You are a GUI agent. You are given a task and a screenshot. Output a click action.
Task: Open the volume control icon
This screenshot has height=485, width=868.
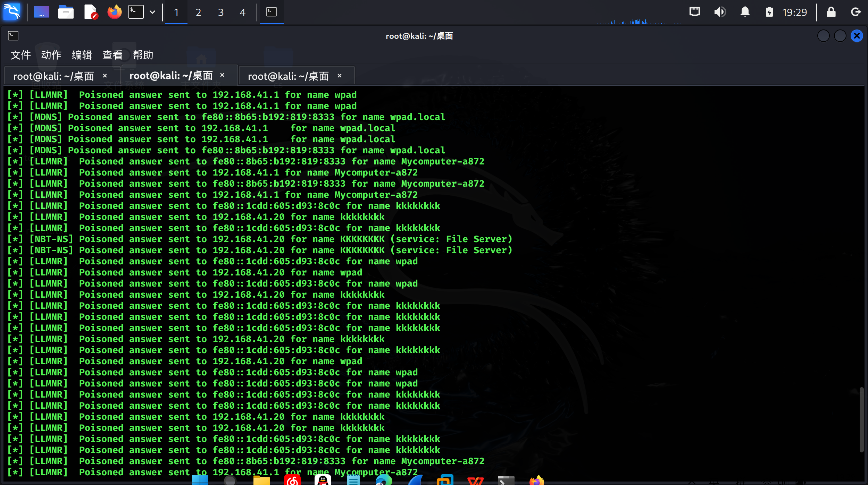[719, 12]
